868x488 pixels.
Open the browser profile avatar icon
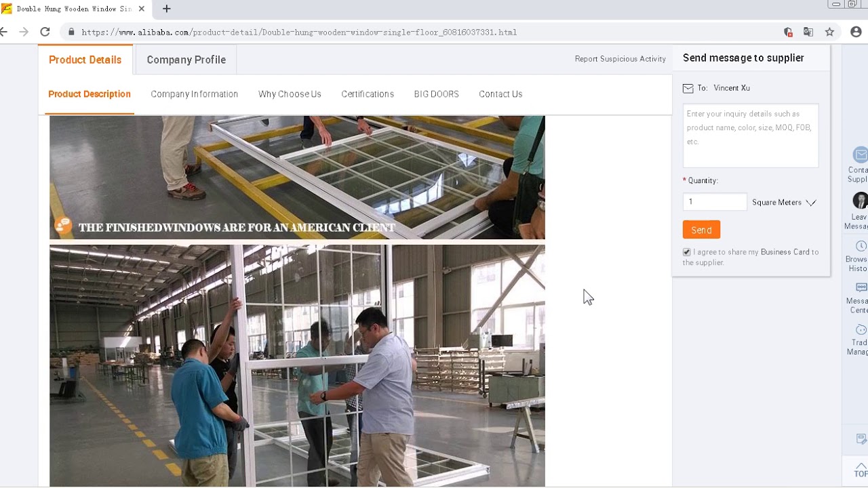[856, 32]
